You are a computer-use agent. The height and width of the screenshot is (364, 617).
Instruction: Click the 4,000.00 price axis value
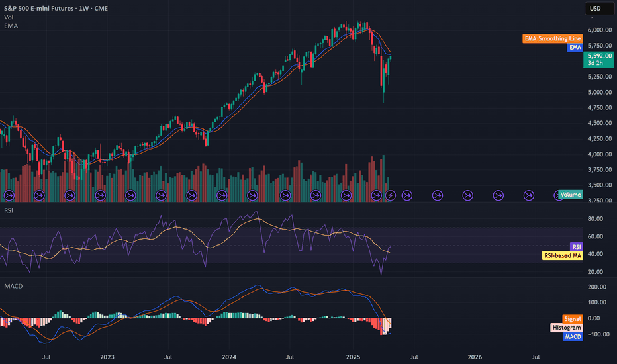[600, 154]
